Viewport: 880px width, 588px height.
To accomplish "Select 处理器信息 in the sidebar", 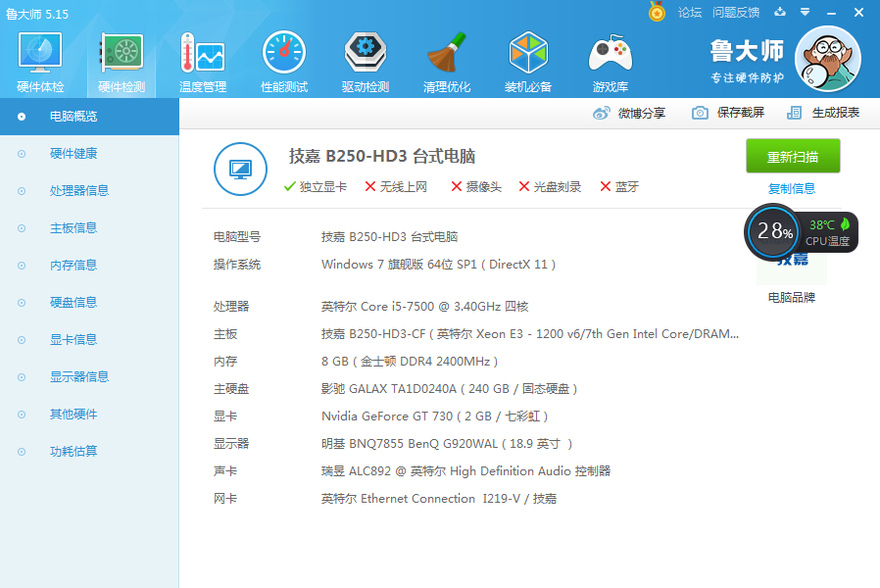I will [89, 191].
